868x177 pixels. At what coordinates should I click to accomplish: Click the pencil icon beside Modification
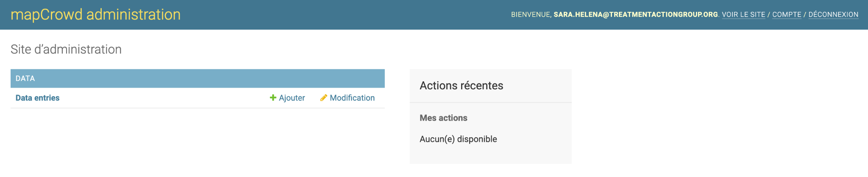[x=323, y=98]
